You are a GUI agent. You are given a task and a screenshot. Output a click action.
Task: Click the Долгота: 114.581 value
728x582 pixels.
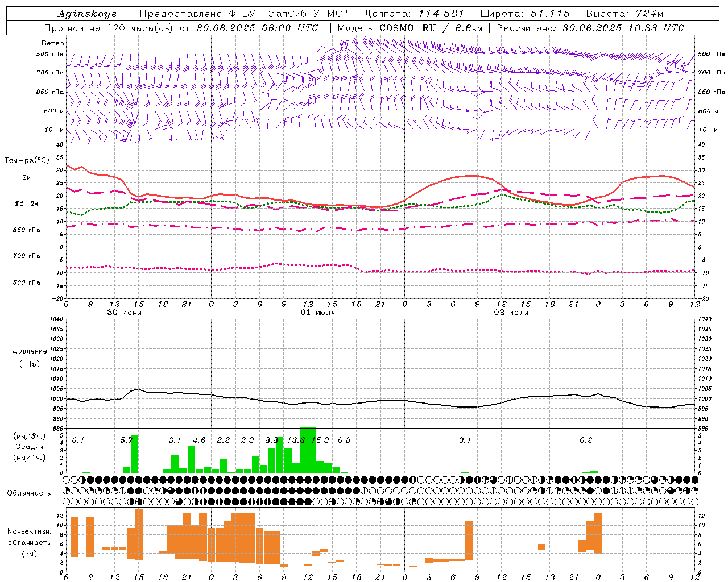(x=414, y=14)
